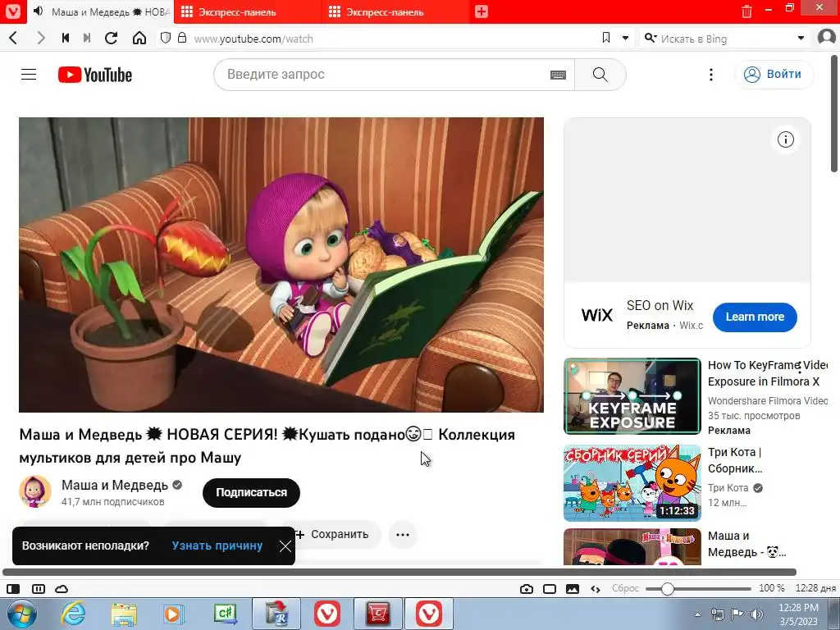
Task: Open the Три Кота compilation thumbnail
Action: click(632, 482)
